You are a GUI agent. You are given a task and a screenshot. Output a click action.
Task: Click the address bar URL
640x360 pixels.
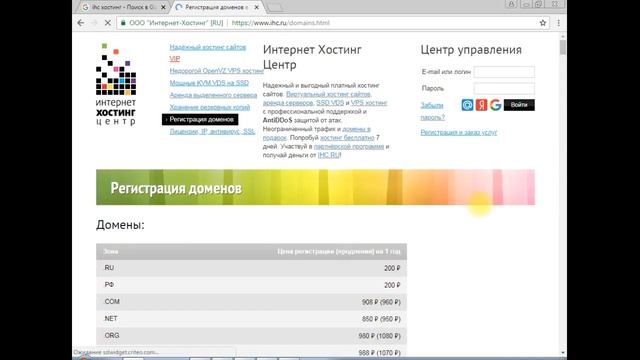281,23
